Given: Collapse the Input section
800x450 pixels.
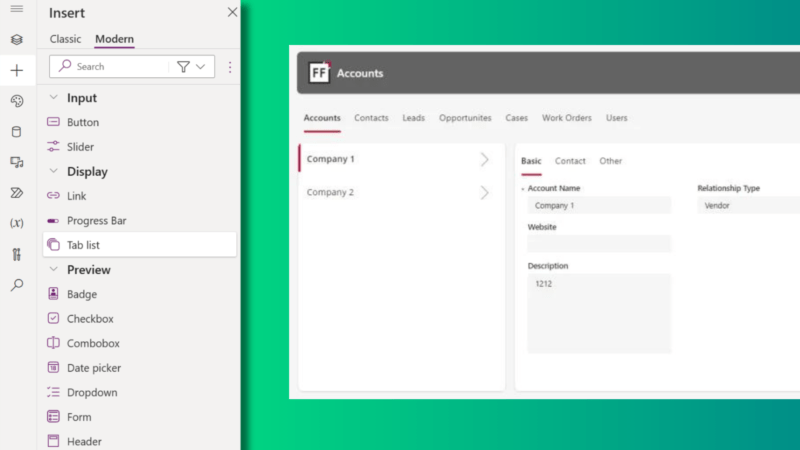Looking at the screenshot, I should coord(54,98).
